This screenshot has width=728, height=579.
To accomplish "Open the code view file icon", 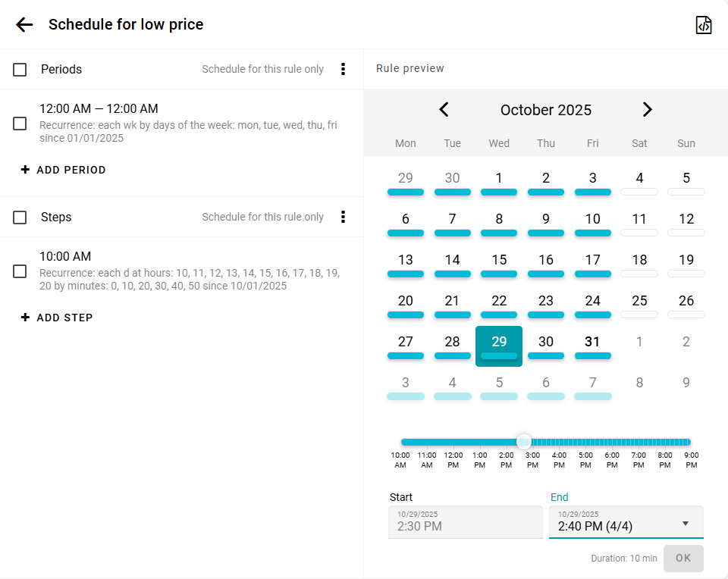I will pyautogui.click(x=704, y=25).
